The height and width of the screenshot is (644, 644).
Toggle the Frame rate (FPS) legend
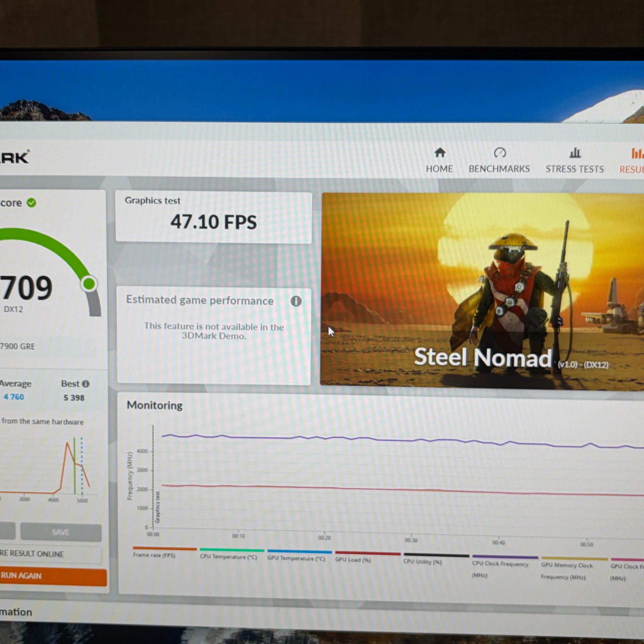(165, 552)
